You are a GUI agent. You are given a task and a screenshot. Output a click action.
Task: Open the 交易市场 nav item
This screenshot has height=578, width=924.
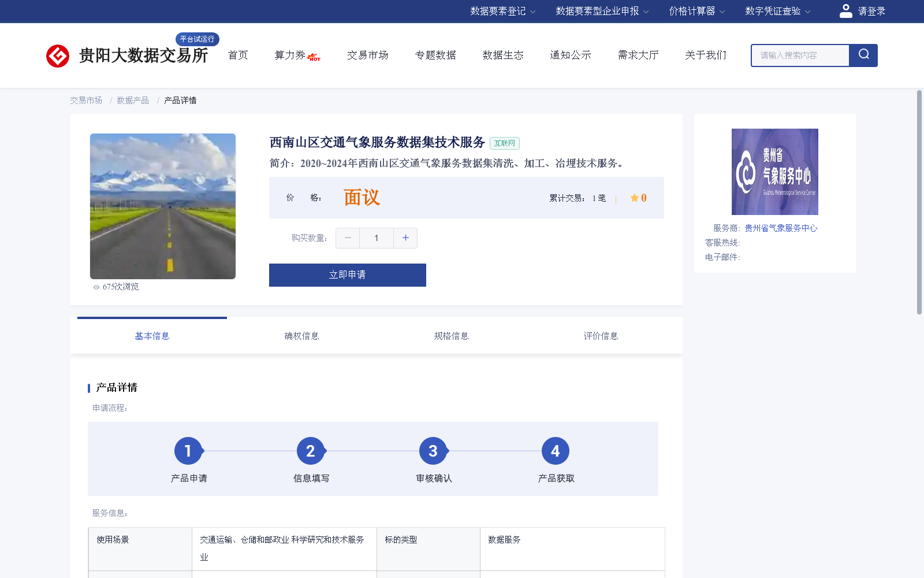[368, 55]
